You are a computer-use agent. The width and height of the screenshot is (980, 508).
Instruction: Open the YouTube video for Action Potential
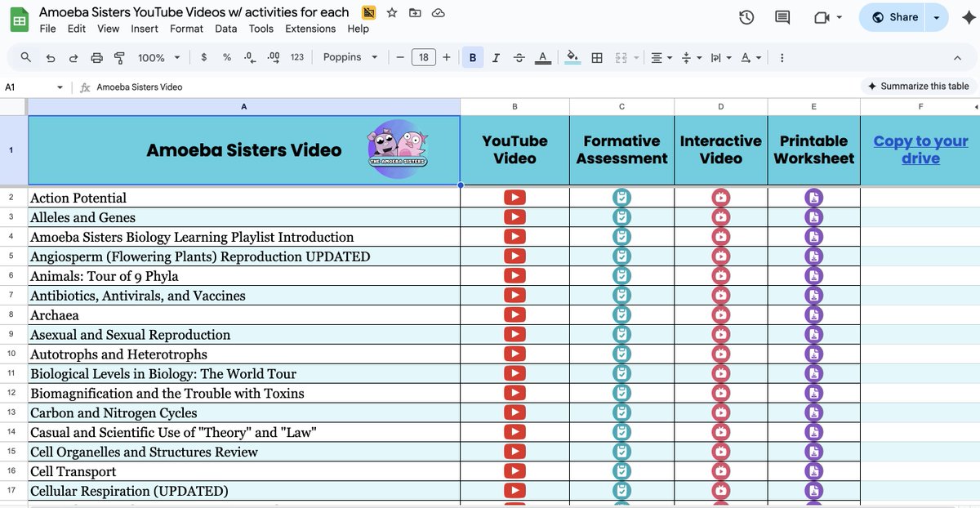point(514,197)
